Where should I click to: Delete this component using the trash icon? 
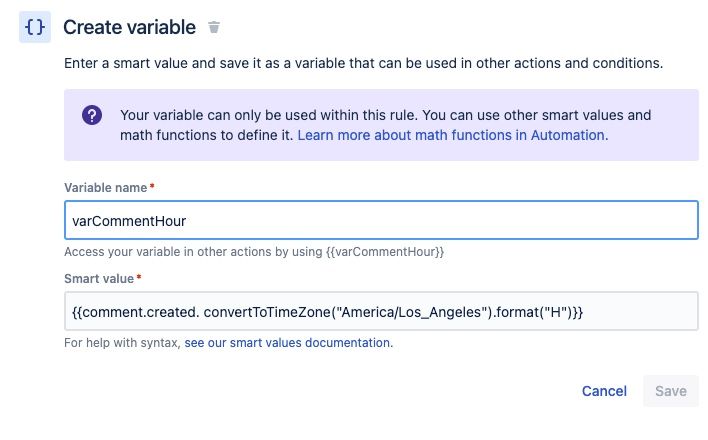214,27
